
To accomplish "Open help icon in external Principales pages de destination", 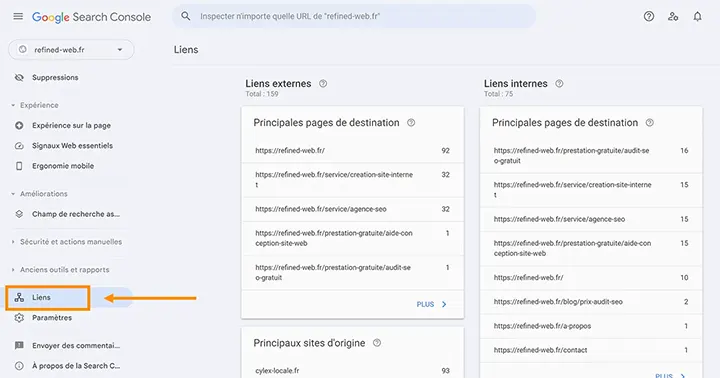I will (411, 123).
